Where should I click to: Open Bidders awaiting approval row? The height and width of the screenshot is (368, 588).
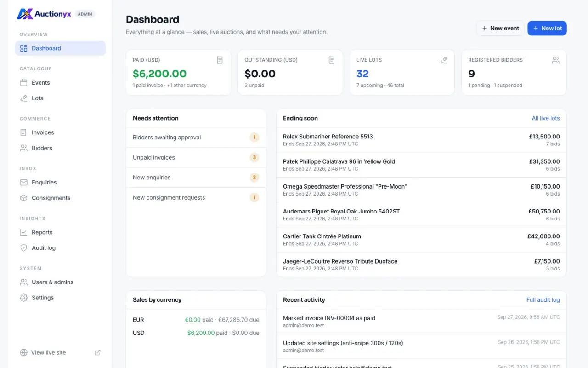click(196, 138)
